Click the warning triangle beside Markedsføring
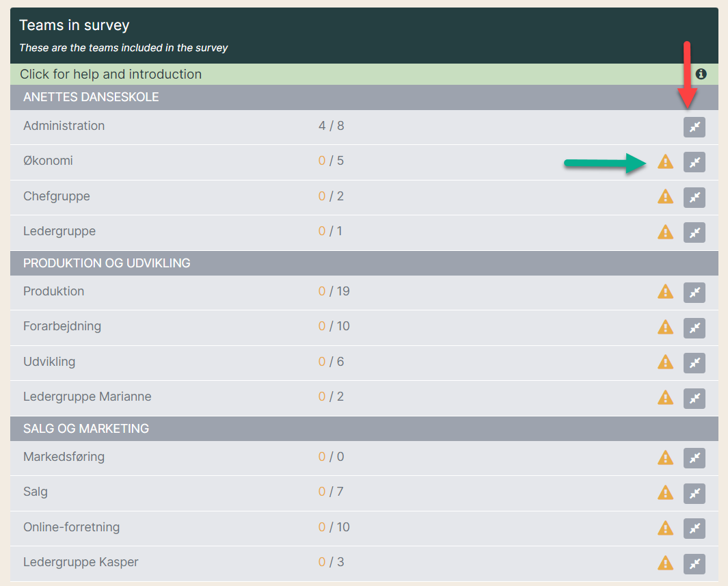 665,457
